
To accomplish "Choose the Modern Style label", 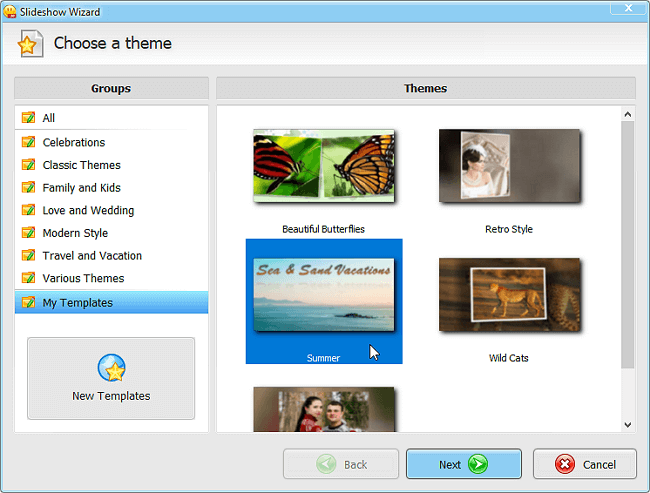I will pos(75,233).
